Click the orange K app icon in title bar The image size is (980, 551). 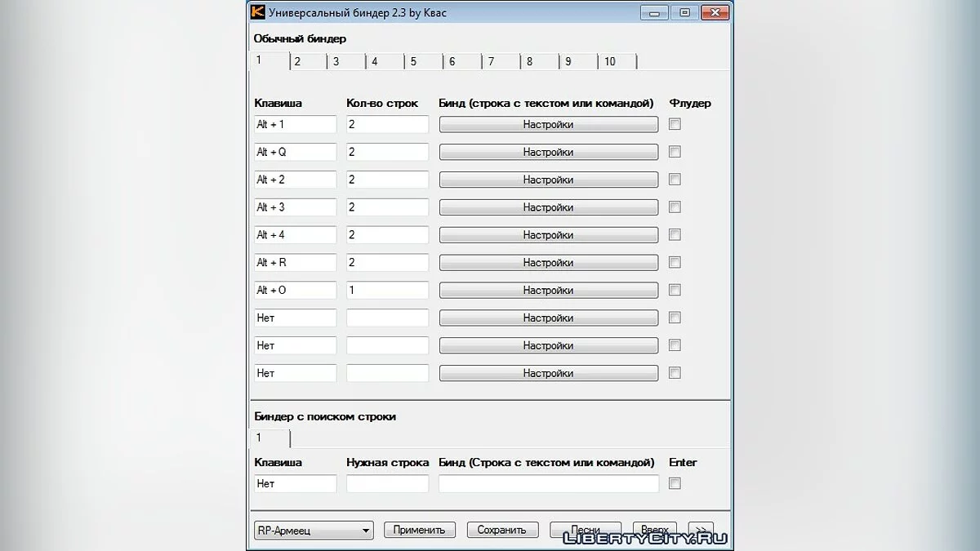point(258,12)
